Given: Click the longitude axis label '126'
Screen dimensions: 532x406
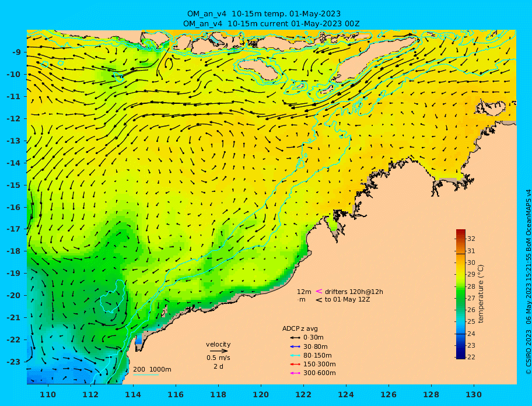Looking at the screenshot, I should click(x=388, y=394).
